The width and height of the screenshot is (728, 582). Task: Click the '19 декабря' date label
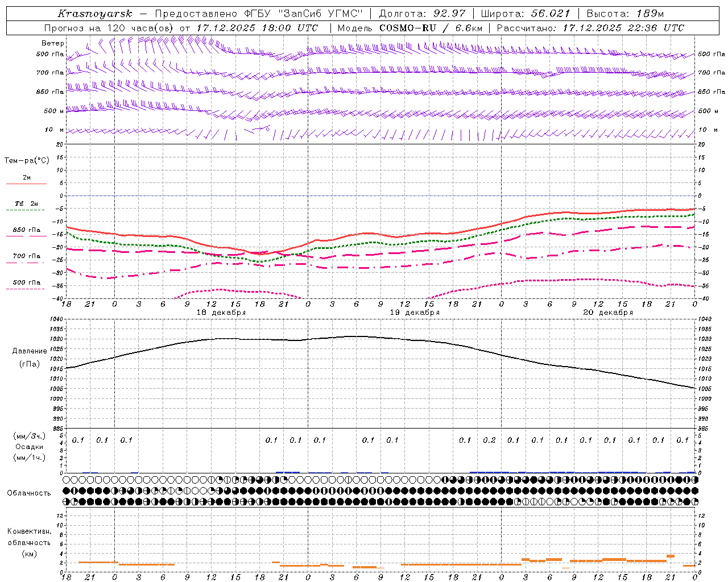point(415,313)
